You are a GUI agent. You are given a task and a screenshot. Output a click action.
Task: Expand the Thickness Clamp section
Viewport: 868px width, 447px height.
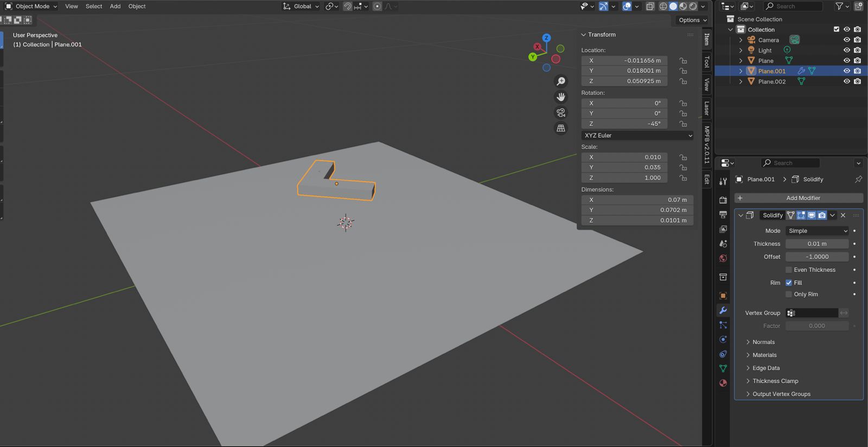(775, 381)
